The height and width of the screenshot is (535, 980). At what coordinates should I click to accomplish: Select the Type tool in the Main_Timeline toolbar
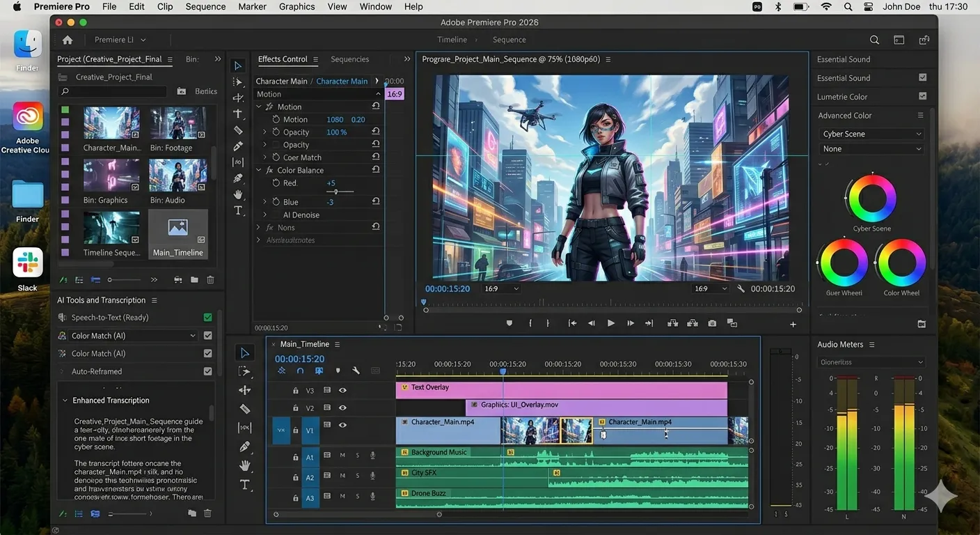(244, 484)
